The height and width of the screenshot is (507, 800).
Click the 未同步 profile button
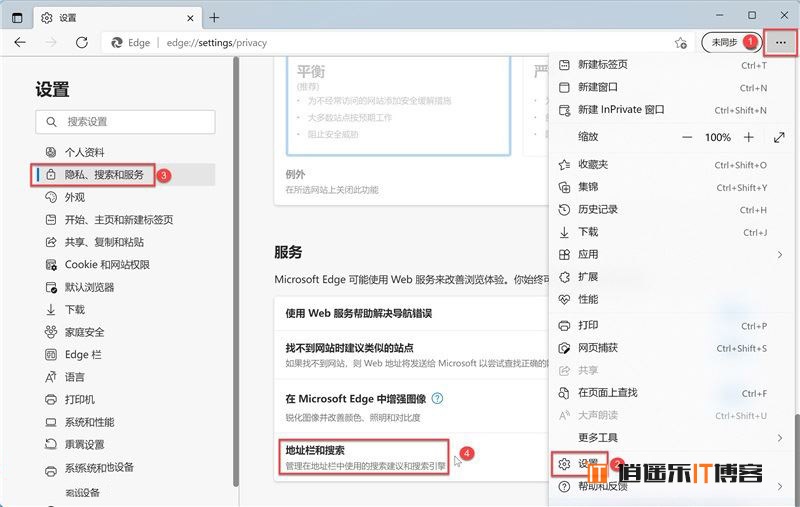pos(731,42)
